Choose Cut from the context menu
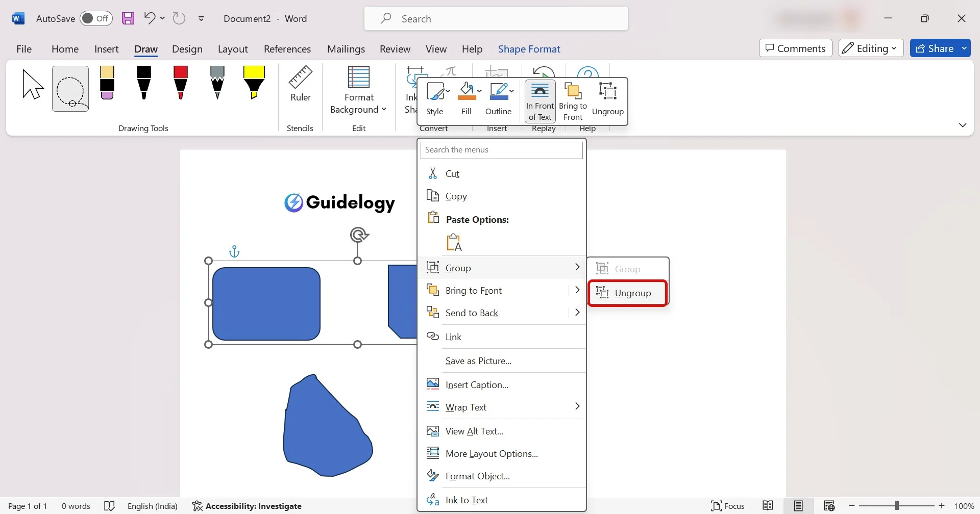The width and height of the screenshot is (980, 514). (502, 174)
